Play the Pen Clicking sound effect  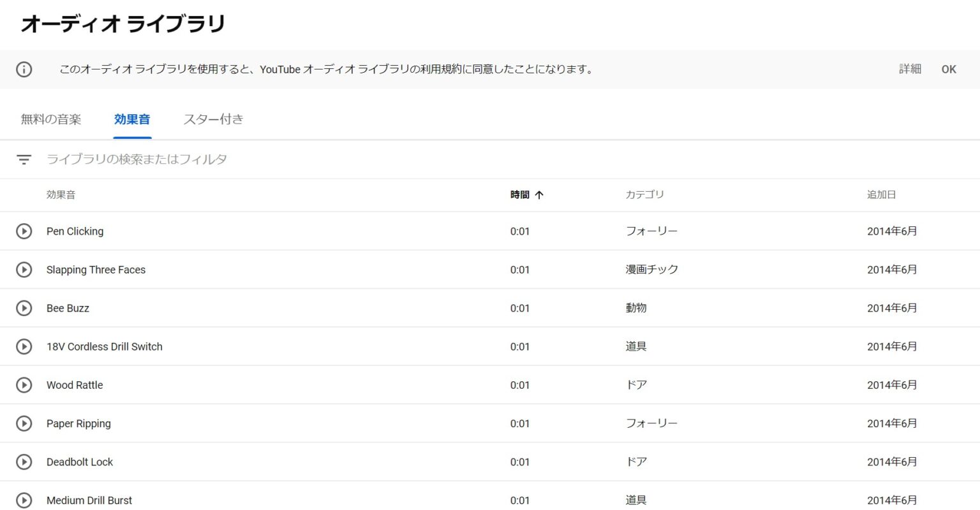click(x=24, y=231)
